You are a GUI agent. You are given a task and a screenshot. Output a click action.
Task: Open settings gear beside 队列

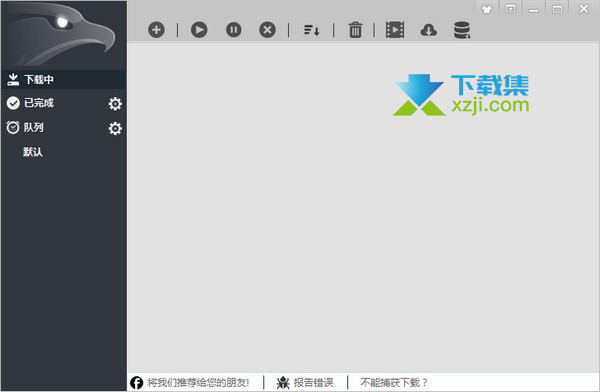click(x=115, y=128)
